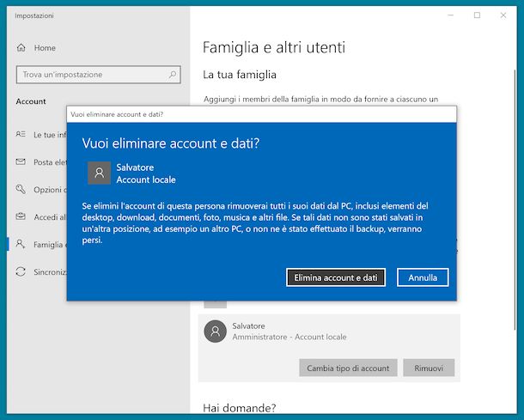Image resolution: width=524 pixels, height=420 pixels.
Task: Open Le tue info sidebar item
Action: point(41,134)
